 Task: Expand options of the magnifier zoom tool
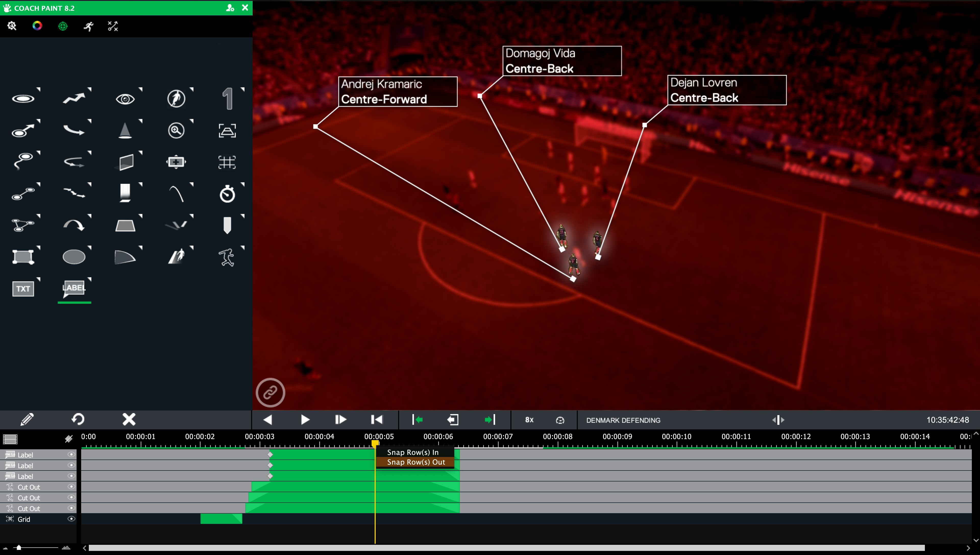[192, 121]
